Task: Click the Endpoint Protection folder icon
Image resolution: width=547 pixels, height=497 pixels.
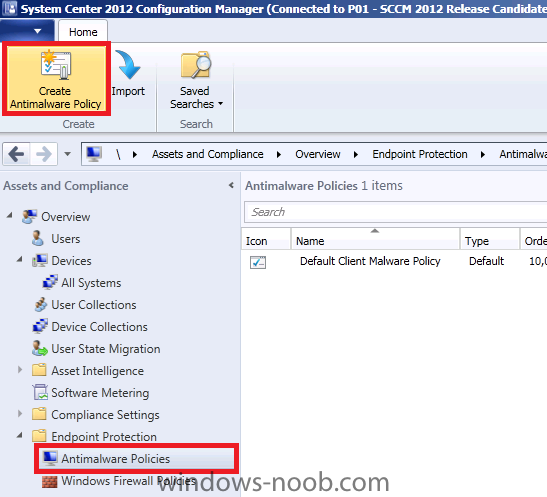Action: [x=39, y=436]
